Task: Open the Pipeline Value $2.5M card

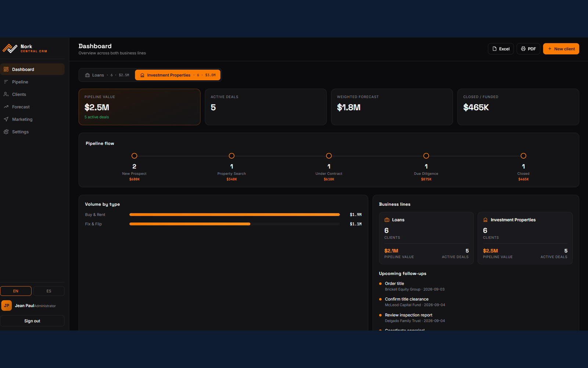Action: (139, 107)
